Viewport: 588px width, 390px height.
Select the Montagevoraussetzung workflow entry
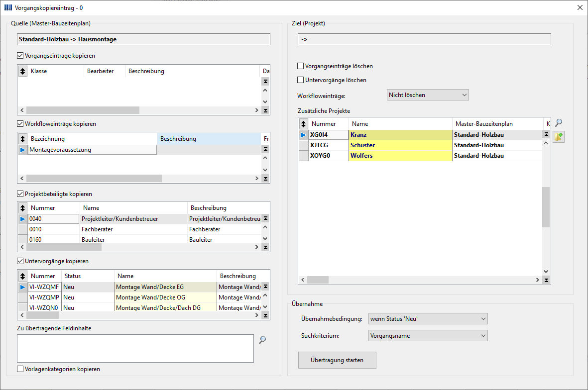[x=92, y=150]
